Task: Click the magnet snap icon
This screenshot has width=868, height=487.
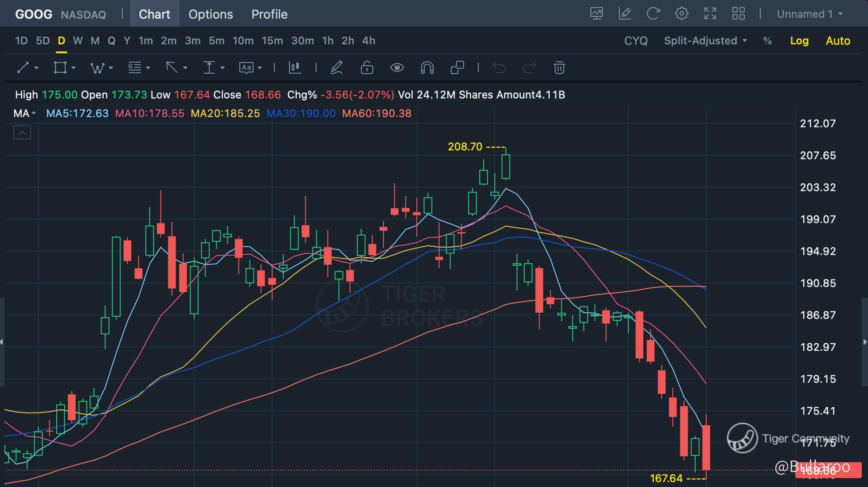Action: pyautogui.click(x=427, y=68)
